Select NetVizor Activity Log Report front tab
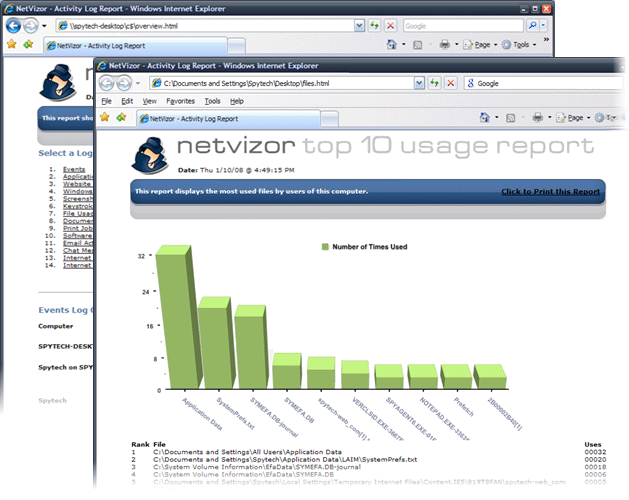The width and height of the screenshot is (629, 500). [228, 119]
